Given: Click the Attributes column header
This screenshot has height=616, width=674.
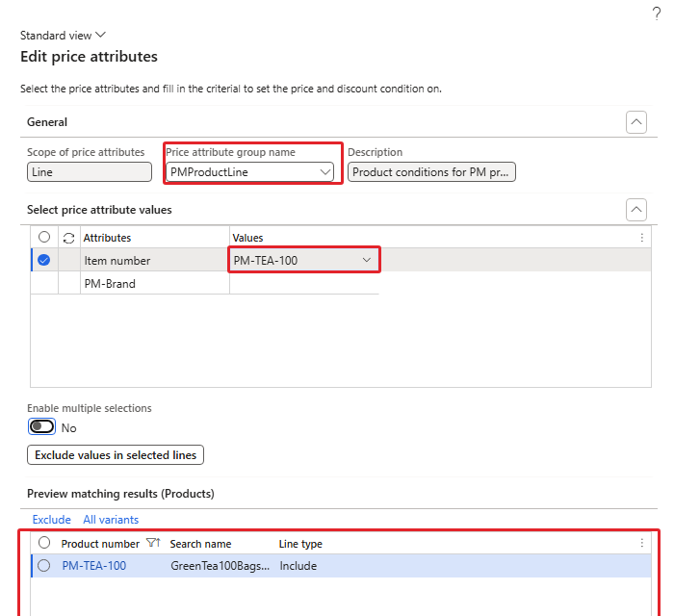Looking at the screenshot, I should pyautogui.click(x=107, y=238).
